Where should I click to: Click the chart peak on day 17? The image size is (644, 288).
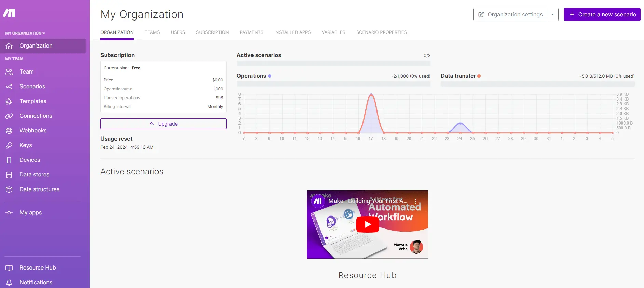(371, 95)
